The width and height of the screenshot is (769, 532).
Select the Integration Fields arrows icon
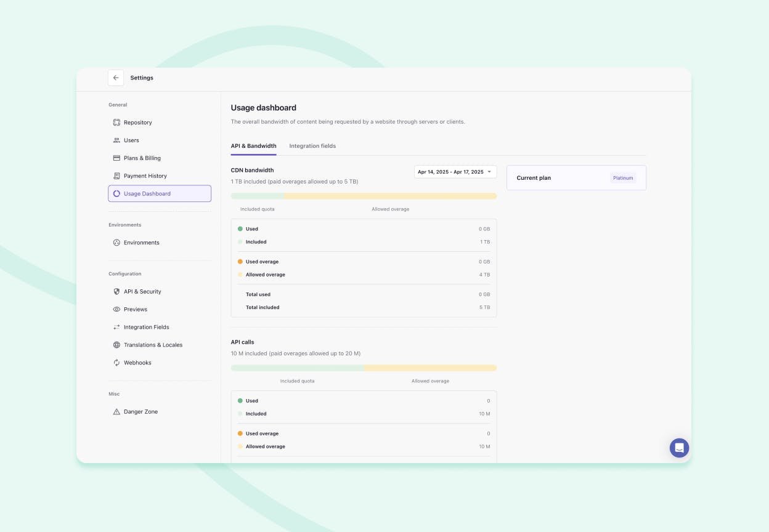point(116,327)
